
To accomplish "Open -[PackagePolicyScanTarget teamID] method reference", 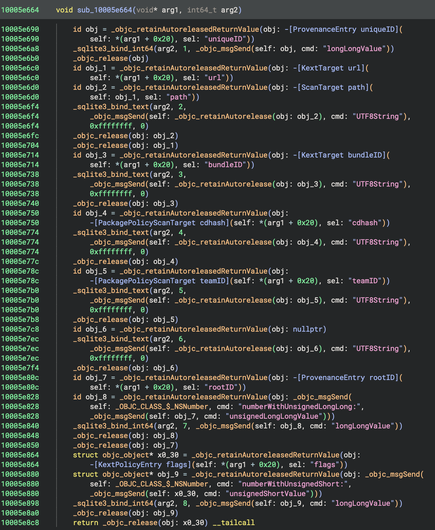I will (160, 281).
